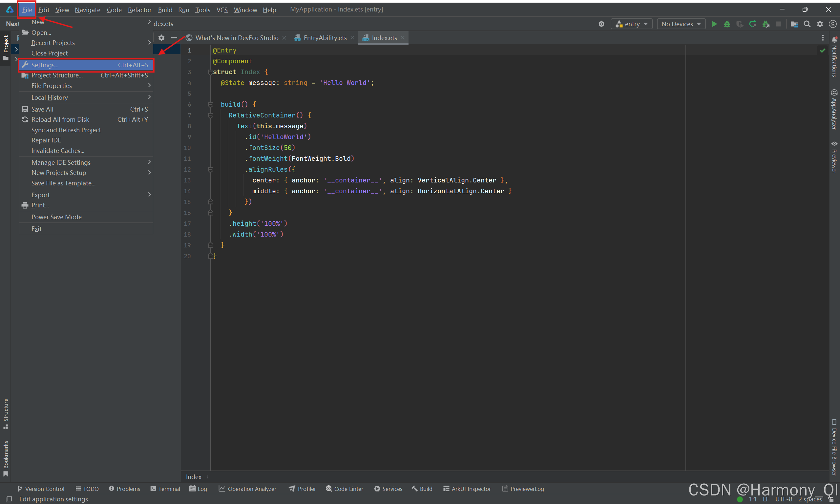Open the Device File Browser side panel

click(x=834, y=447)
